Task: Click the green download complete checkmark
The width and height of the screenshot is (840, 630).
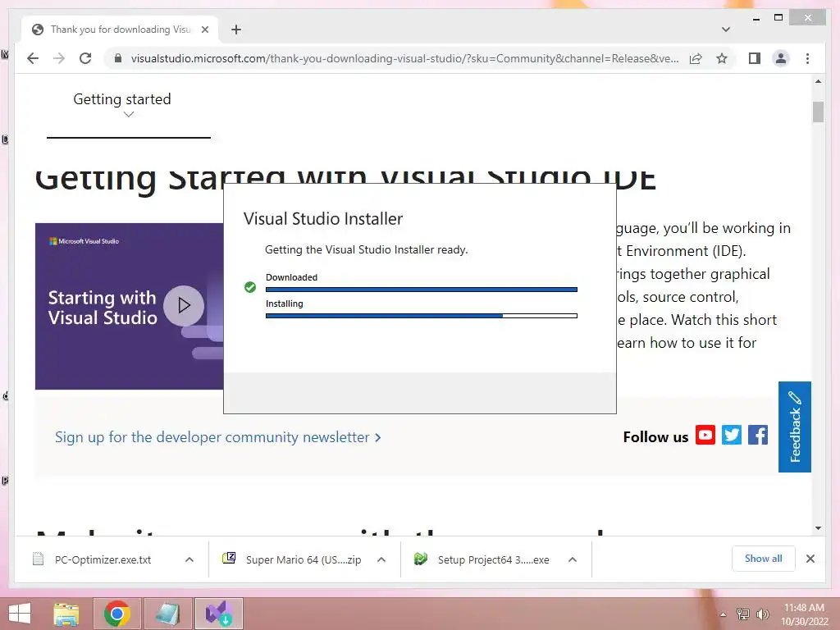Action: tap(249, 287)
